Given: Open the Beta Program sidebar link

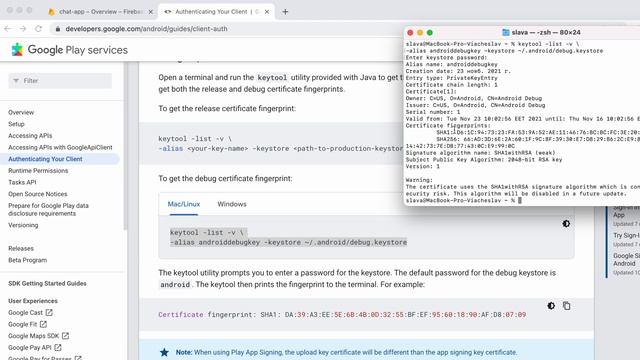Looking at the screenshot, I should [27, 260].
